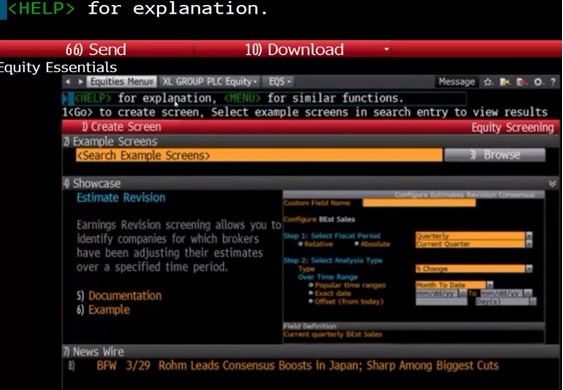The height and width of the screenshot is (390, 563).
Task: Open the EQS menu dropdown
Action: tap(279, 82)
